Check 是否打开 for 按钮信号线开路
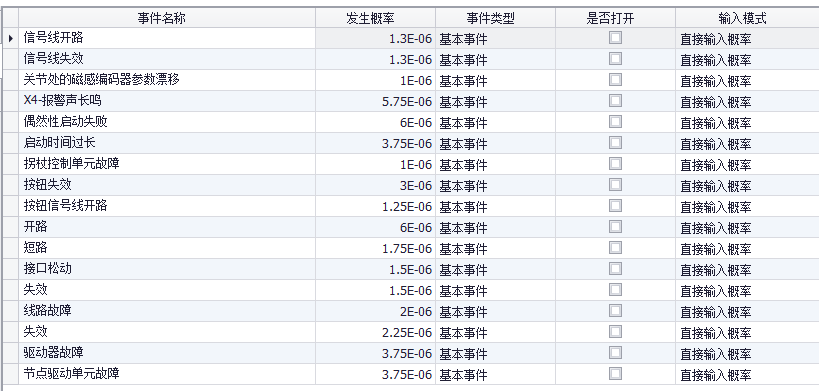Screen dimensions: 819x391 click(x=615, y=205)
